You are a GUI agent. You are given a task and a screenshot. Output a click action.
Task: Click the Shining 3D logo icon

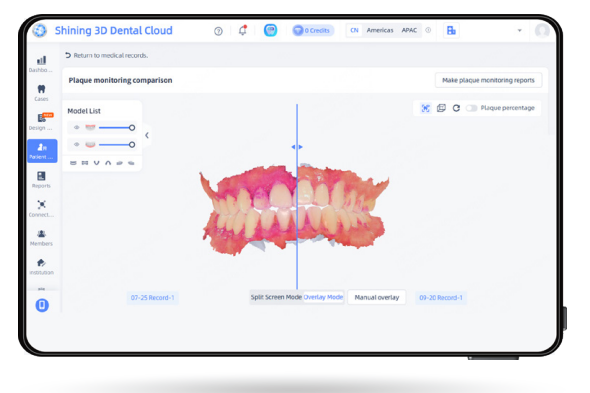[40, 30]
